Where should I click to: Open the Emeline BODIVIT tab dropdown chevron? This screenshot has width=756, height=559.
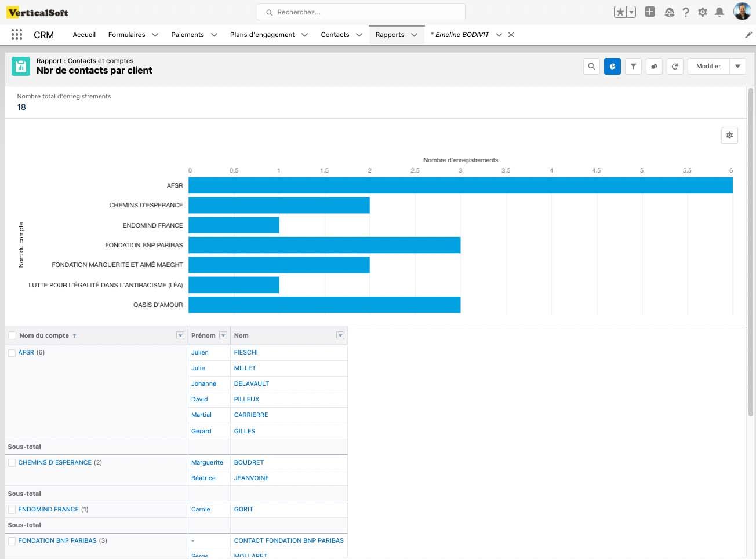pyautogui.click(x=499, y=35)
